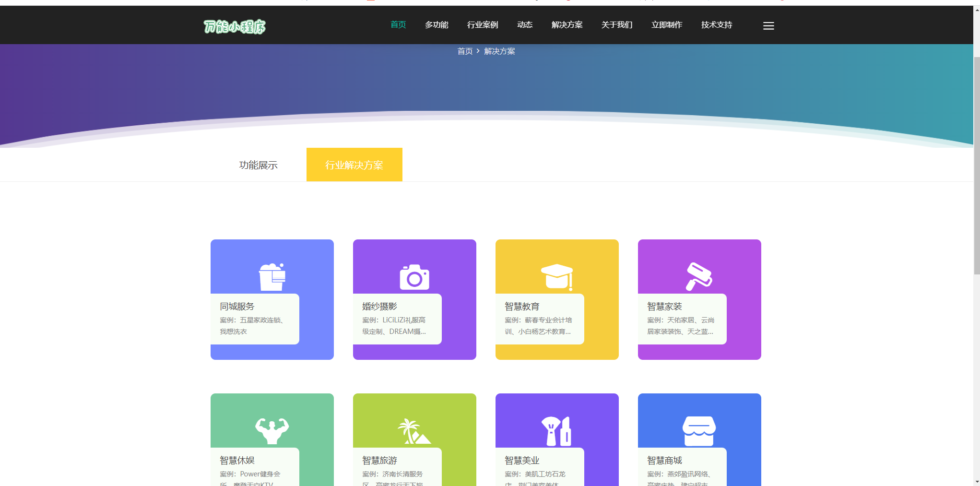
Task: Open the 智慧家装 card title
Action: click(664, 307)
